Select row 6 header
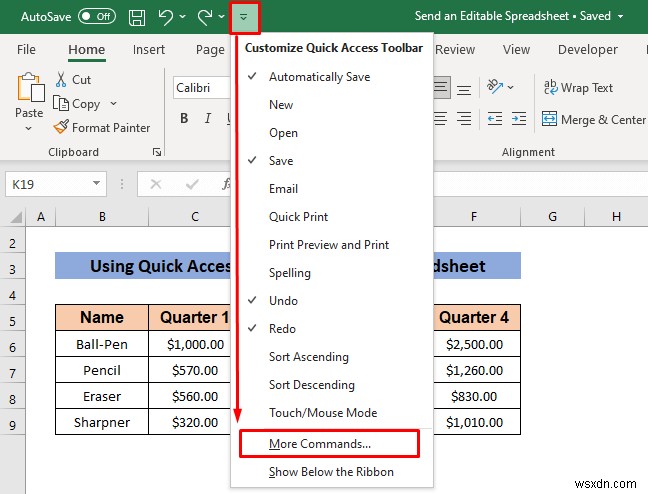This screenshot has width=648, height=494. coord(12,347)
